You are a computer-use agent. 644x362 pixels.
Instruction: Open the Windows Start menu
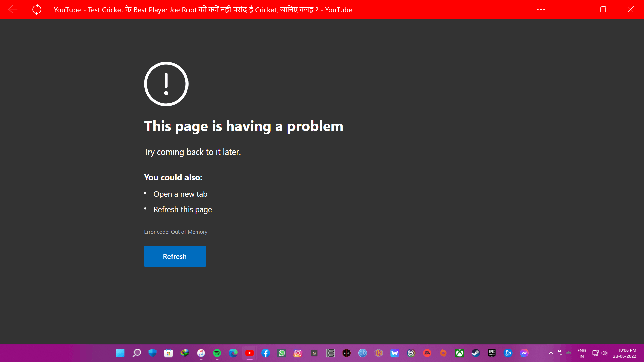pos(120,353)
